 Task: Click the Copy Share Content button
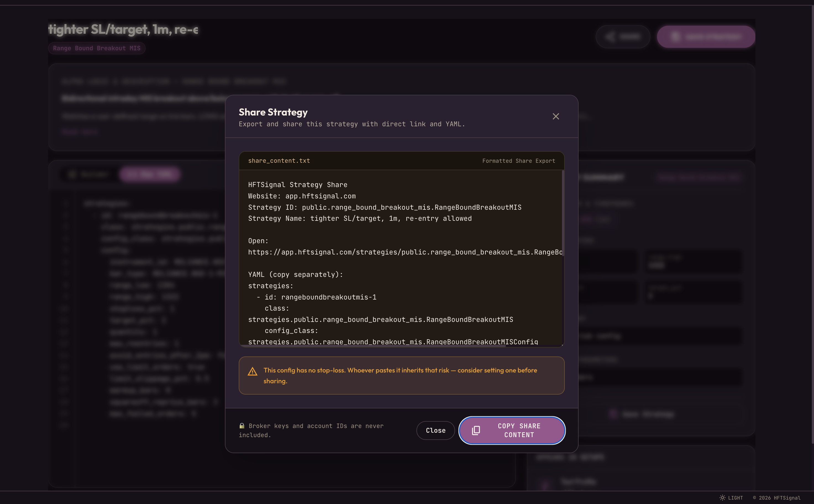pos(512,430)
